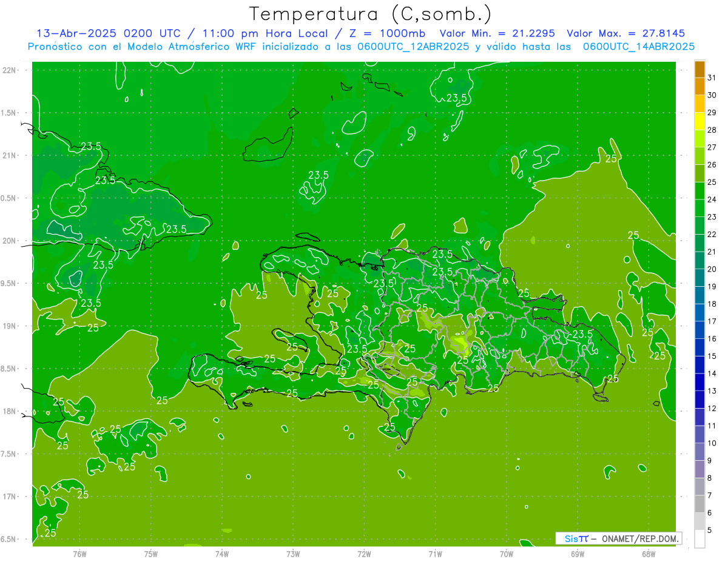The width and height of the screenshot is (728, 562).
Task: Click the dark blue swatch between 12 and 13
Action: [699, 400]
